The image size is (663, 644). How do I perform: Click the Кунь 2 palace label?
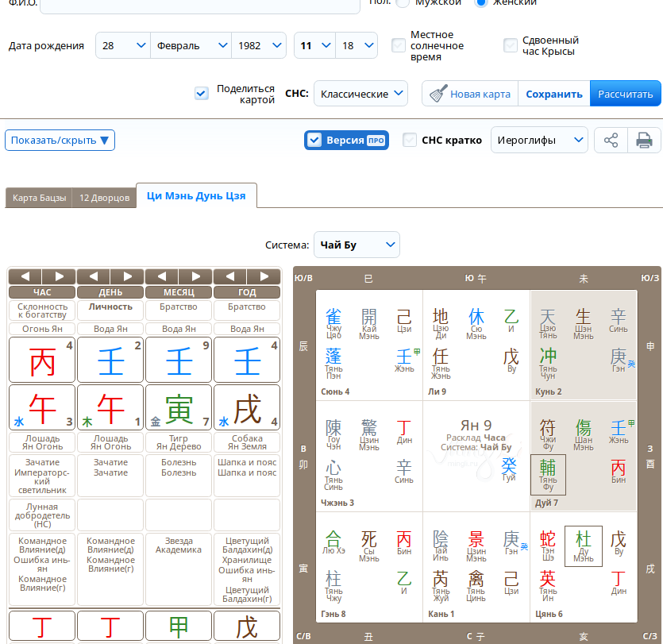[549, 391]
